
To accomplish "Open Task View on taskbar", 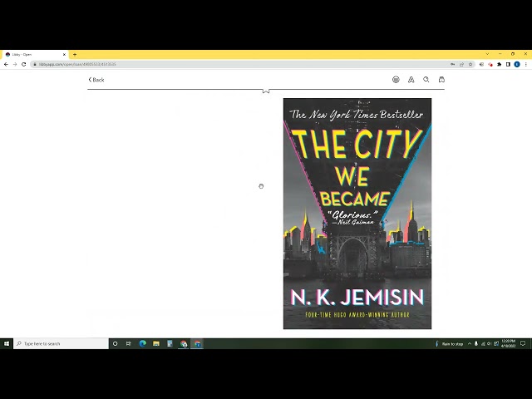I will 129,343.
